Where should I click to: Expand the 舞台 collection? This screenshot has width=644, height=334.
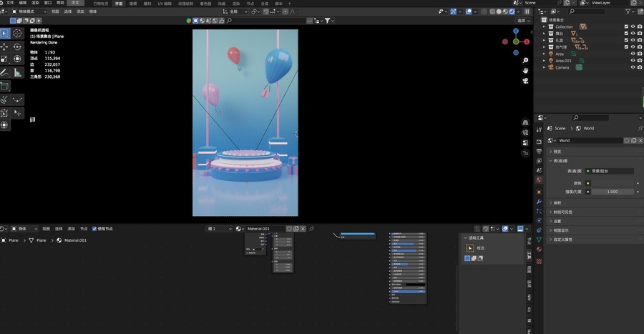coord(545,33)
